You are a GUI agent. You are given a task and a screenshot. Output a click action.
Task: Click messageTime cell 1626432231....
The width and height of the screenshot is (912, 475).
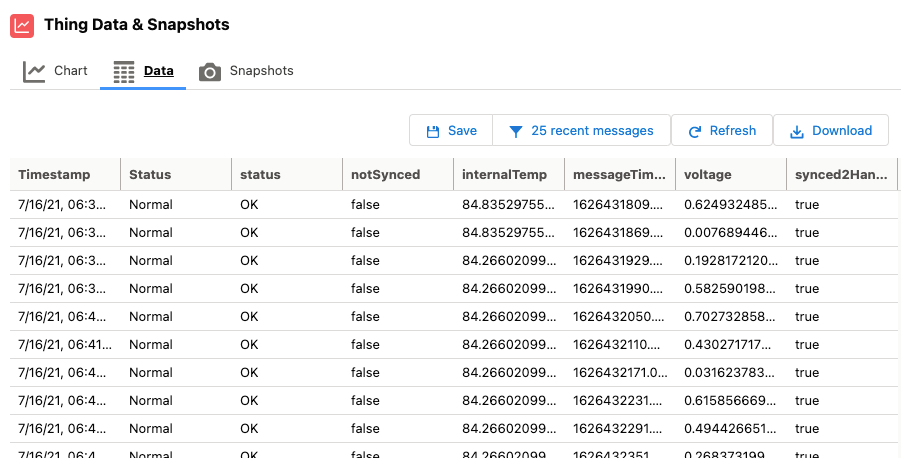pyautogui.click(x=618, y=400)
